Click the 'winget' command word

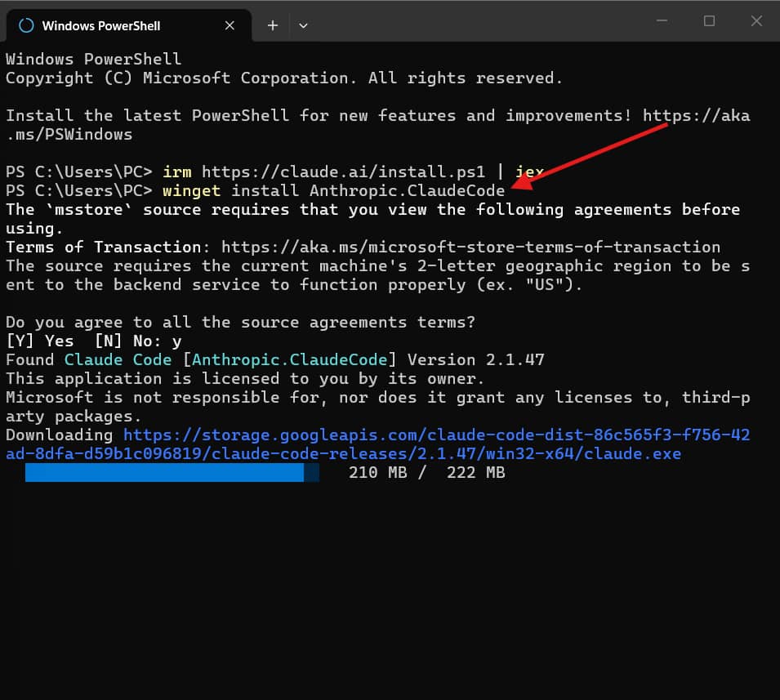coord(191,190)
